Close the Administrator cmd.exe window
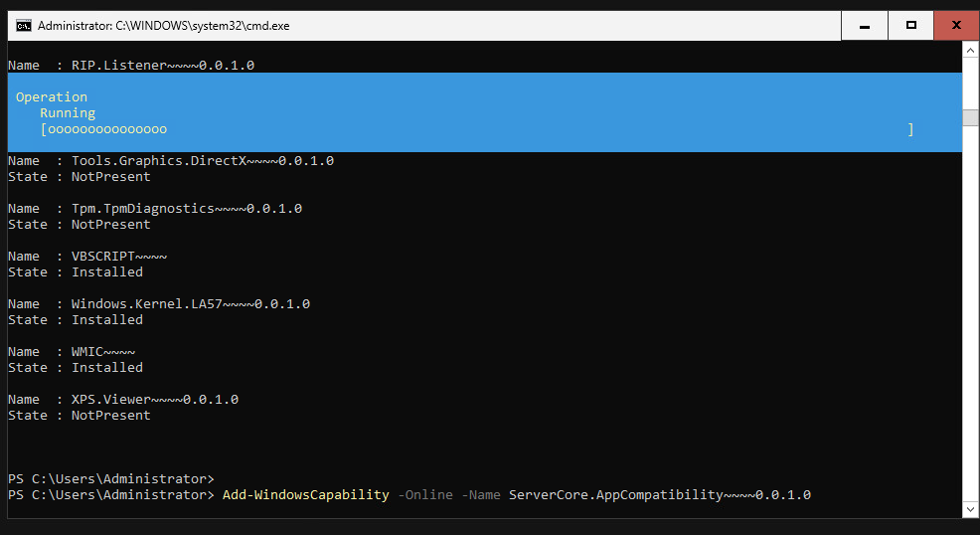980x535 pixels. click(956, 25)
